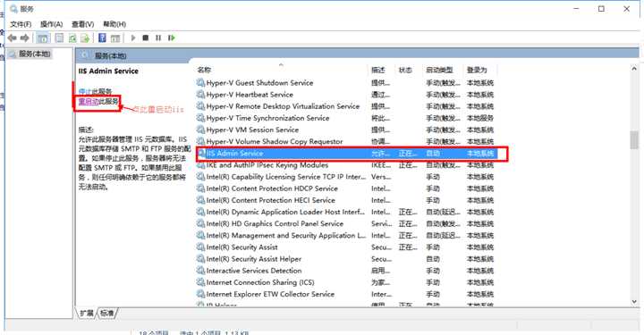
Task: Click gear icon of Internet Connection Sharing
Action: tap(200, 282)
